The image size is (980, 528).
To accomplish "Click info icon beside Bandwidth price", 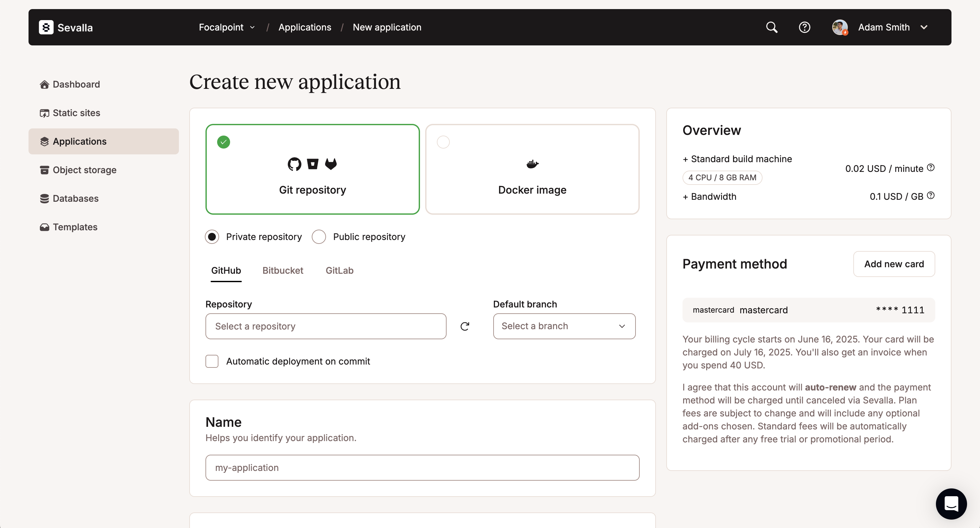I will [930, 196].
